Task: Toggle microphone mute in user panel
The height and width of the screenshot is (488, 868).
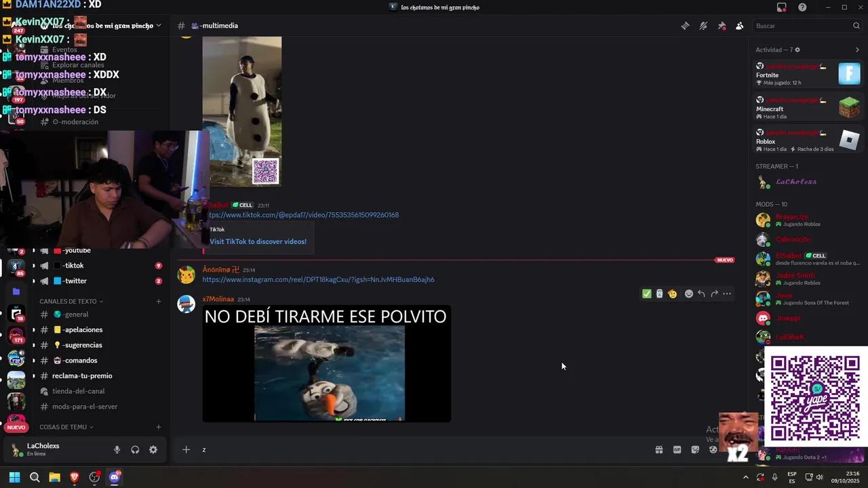Action: 117,449
